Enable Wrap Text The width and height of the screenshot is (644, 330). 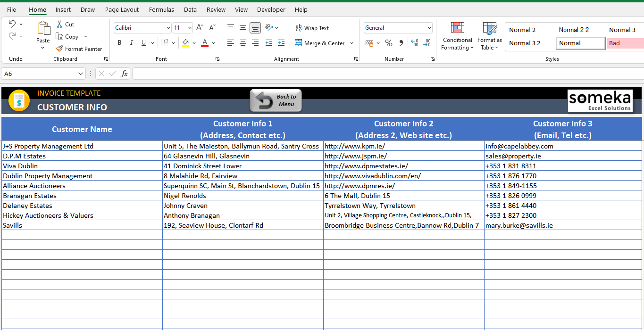312,28
